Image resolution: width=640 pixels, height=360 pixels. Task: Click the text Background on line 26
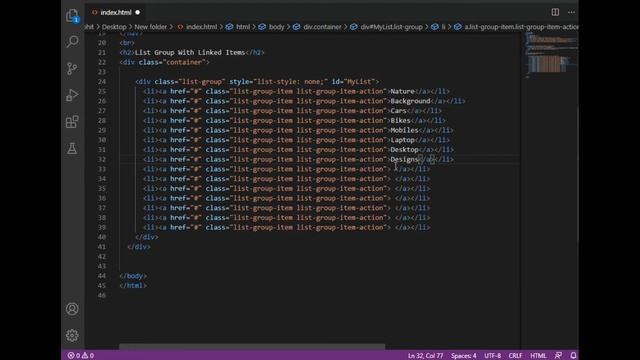(410, 101)
